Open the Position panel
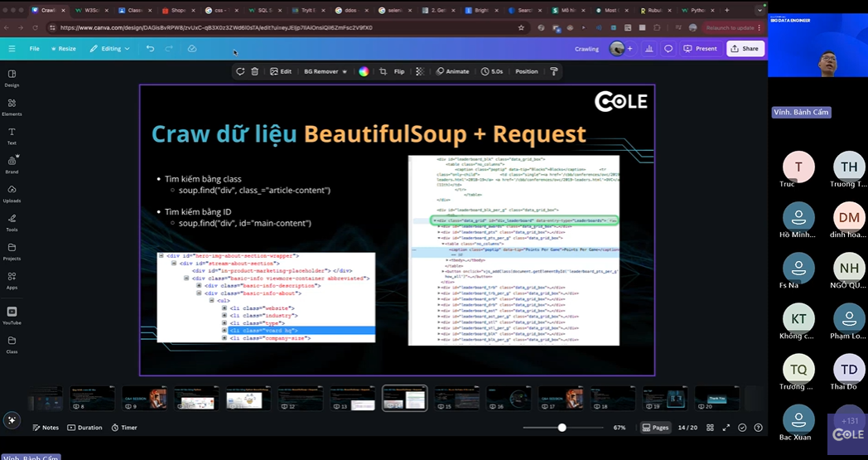Image resolution: width=868 pixels, height=460 pixels. [x=527, y=71]
